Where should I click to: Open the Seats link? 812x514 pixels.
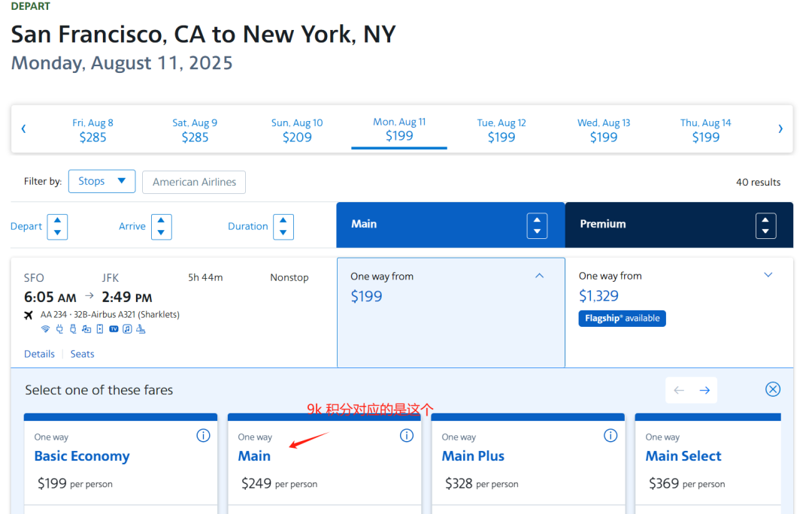pyautogui.click(x=83, y=354)
